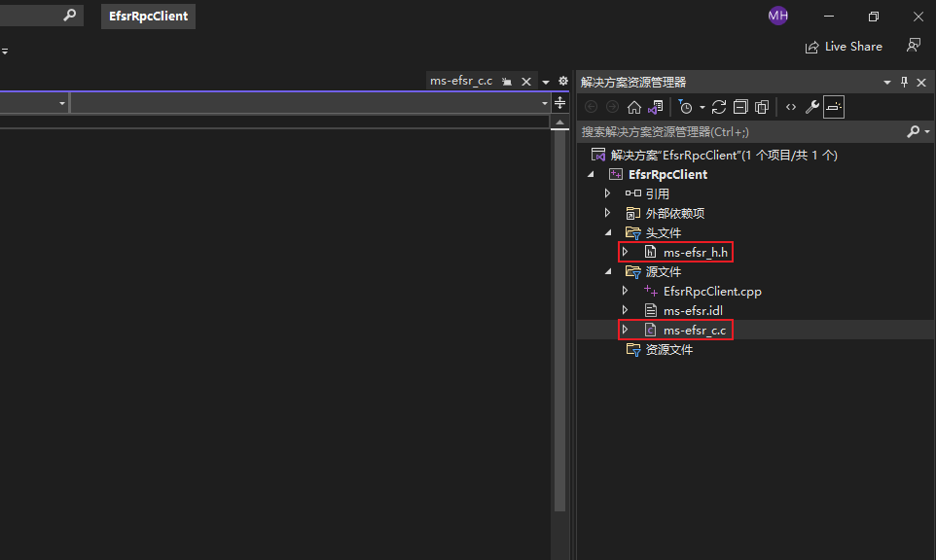This screenshot has height=560, width=936.
Task: Click the EfsrRpcClient title label
Action: click(x=148, y=17)
